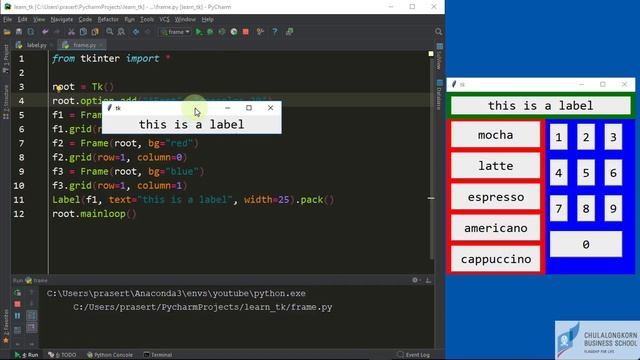
Task: Click the red Stop button in toolbar
Action: [246, 32]
